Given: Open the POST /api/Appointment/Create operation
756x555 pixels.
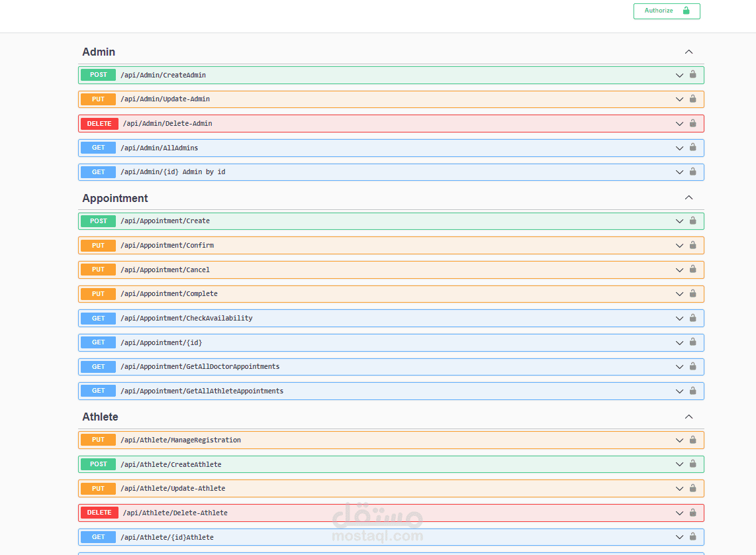Looking at the screenshot, I should [391, 221].
